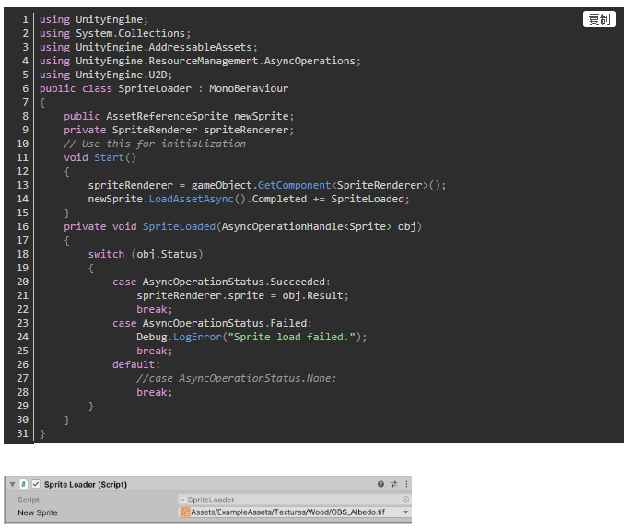This screenshot has height=530, width=631.
Task: Click line number 31 in the gutter
Action: [x=23, y=433]
